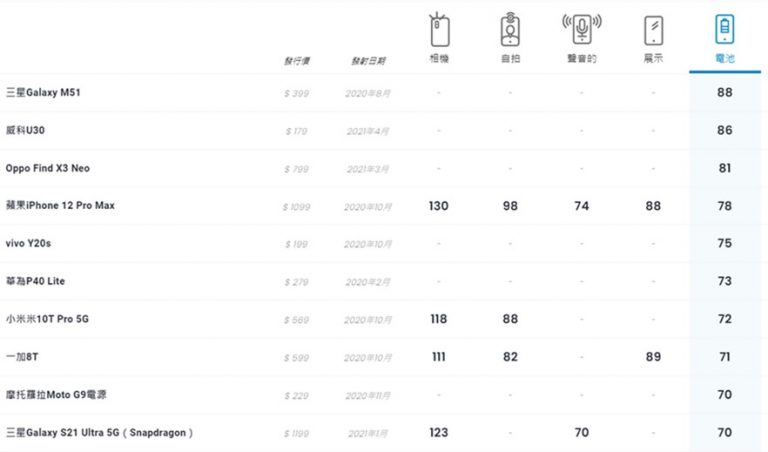
Task: Open the 一加8T phone entry
Action: [x=22, y=357]
